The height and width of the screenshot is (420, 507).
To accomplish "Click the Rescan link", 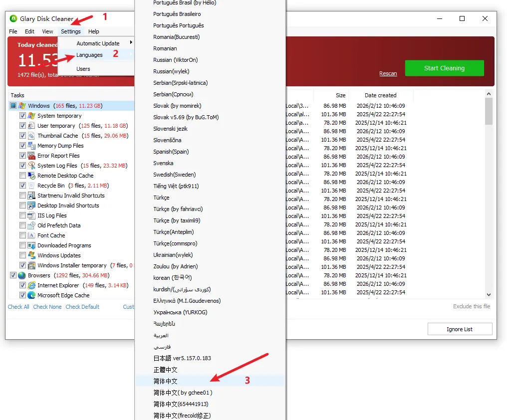I will 388,73.
